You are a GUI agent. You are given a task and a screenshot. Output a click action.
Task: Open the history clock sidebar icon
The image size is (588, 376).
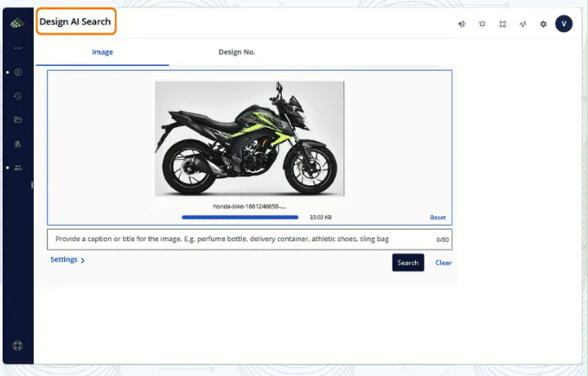click(18, 95)
